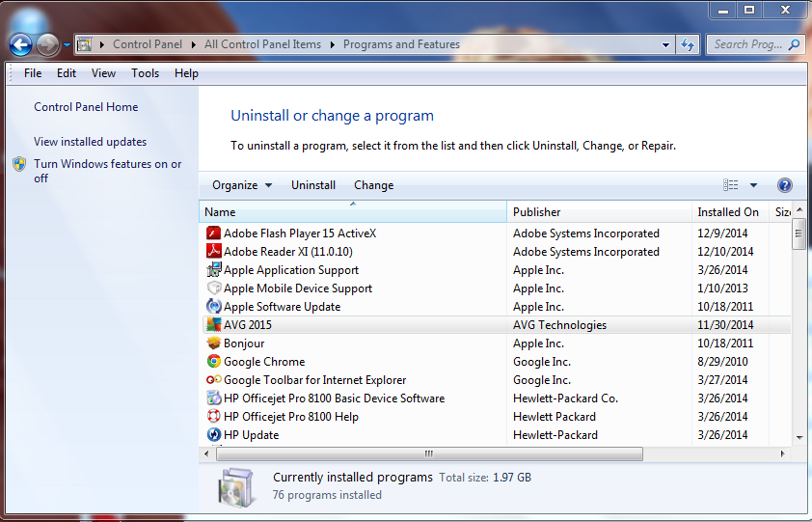Screen dimensions: 812x522
Task: Click the Uninstall button in toolbar
Action: click(313, 185)
